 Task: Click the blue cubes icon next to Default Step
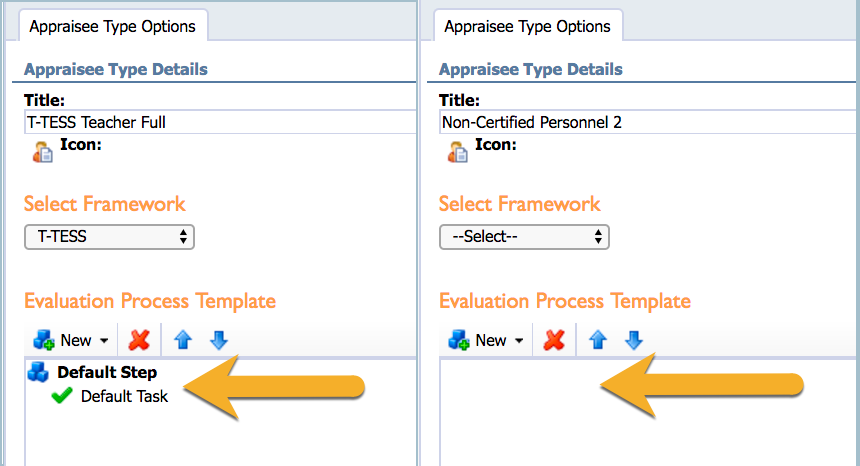coord(38,372)
